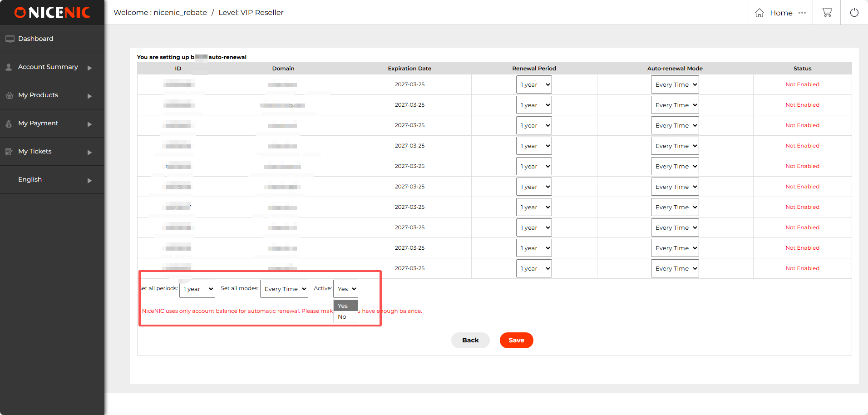Viewport: 868px width, 415px height.
Task: Open the shopping cart icon
Action: (827, 13)
